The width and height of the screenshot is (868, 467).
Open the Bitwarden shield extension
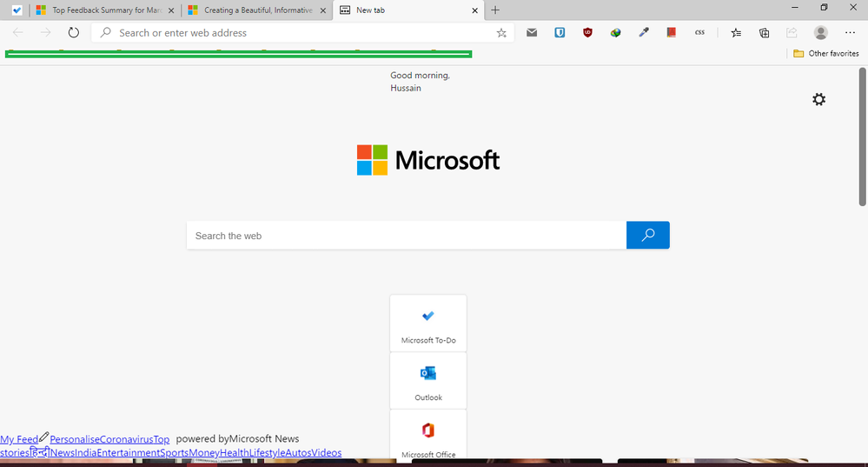point(560,33)
